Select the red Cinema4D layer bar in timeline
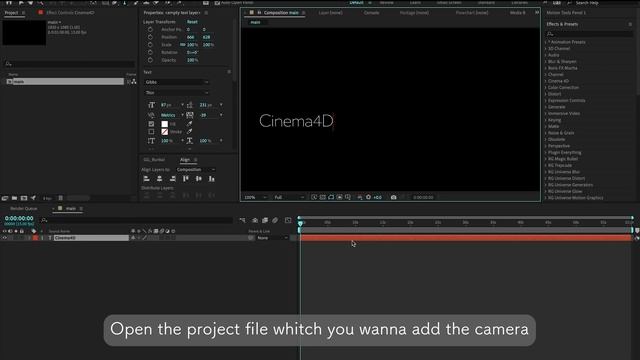640x360 pixels. (x=466, y=238)
